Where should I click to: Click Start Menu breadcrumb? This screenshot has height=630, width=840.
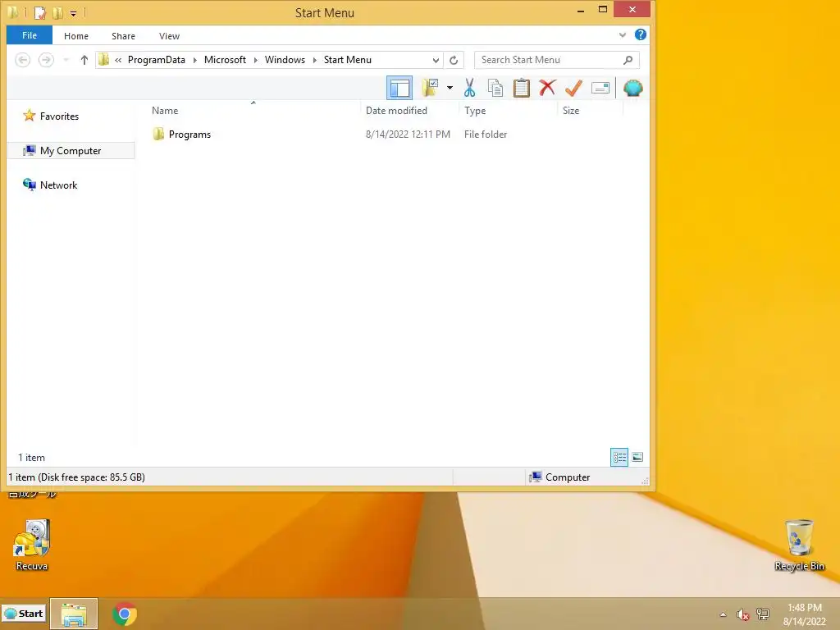coord(348,60)
